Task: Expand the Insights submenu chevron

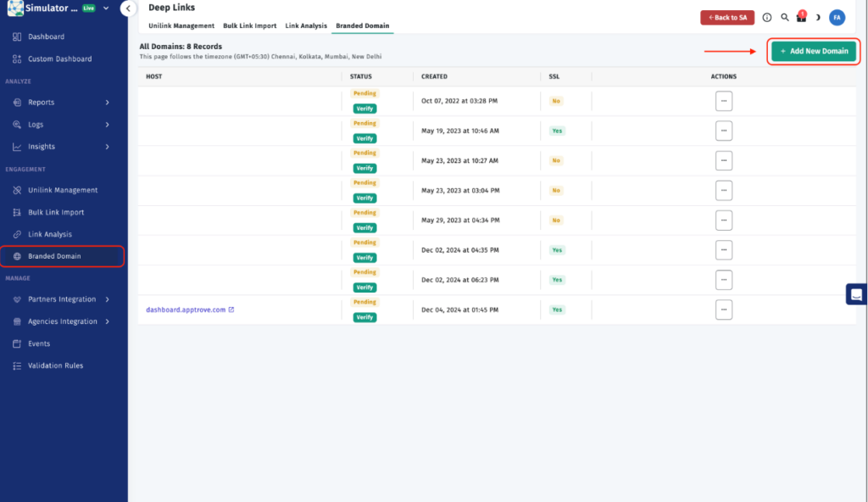Action: pyautogui.click(x=108, y=147)
